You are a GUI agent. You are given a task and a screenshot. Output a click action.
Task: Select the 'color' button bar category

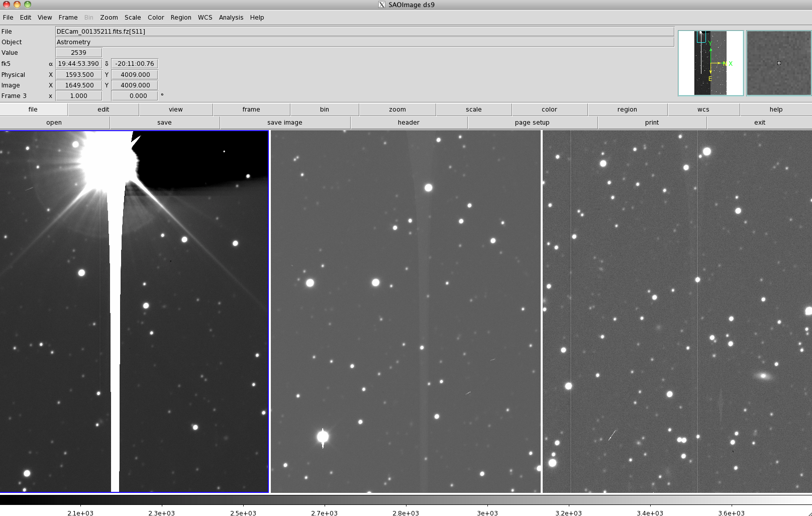[549, 110]
